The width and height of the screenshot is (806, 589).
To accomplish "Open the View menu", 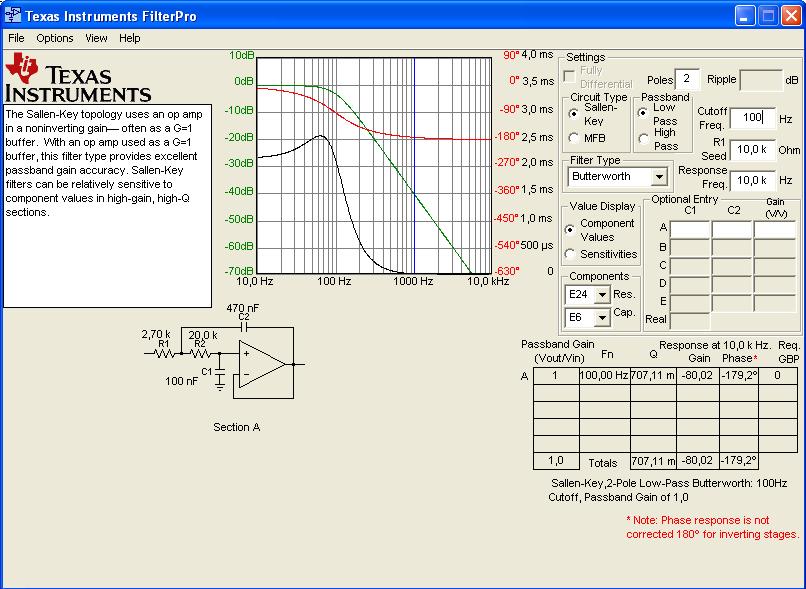I will click(96, 38).
